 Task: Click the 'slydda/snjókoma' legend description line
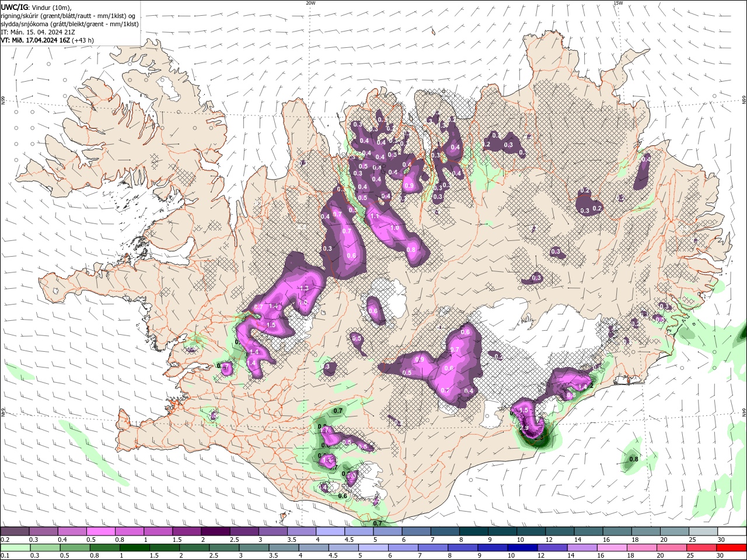coord(70,24)
